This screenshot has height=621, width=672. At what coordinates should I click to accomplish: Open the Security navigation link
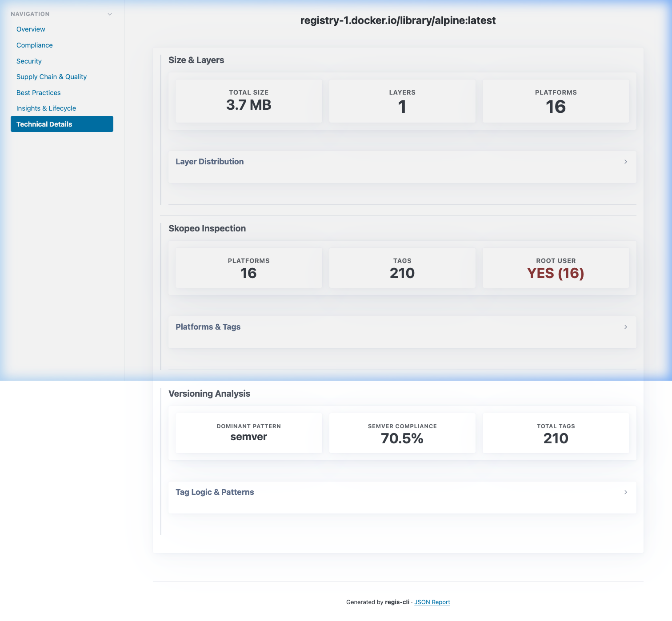pyautogui.click(x=29, y=61)
